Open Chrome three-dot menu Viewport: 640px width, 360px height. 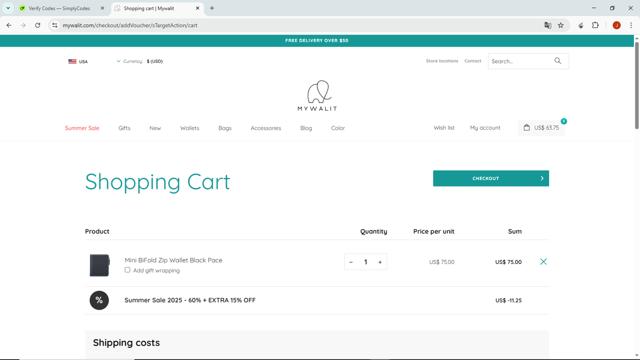631,25
